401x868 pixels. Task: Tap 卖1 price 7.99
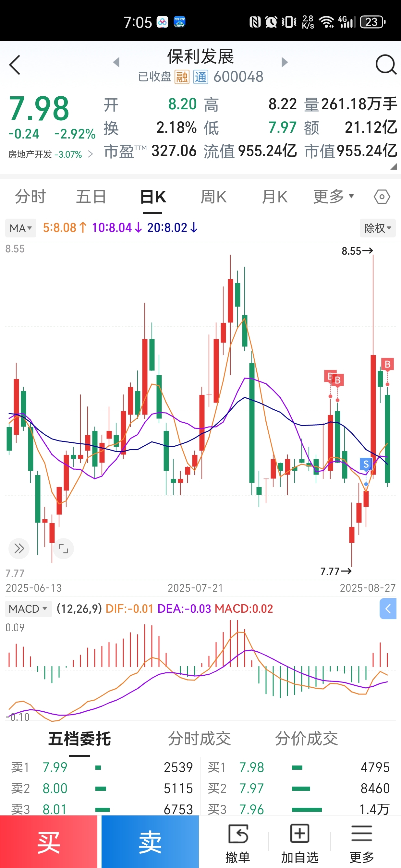(x=55, y=767)
